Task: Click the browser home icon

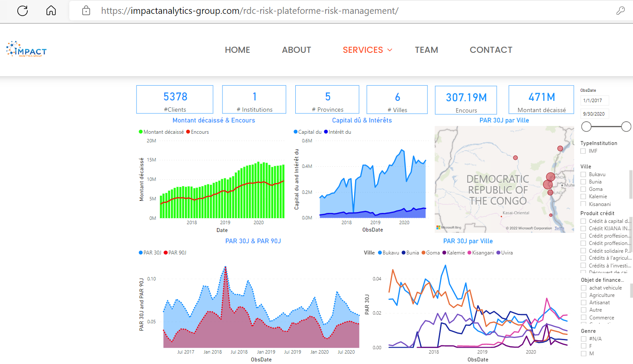Action: click(x=51, y=11)
